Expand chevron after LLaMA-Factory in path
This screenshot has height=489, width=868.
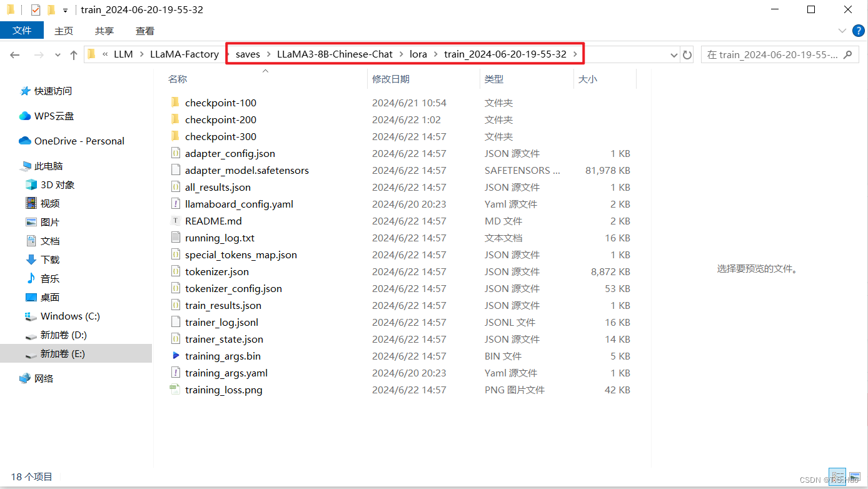pos(228,54)
